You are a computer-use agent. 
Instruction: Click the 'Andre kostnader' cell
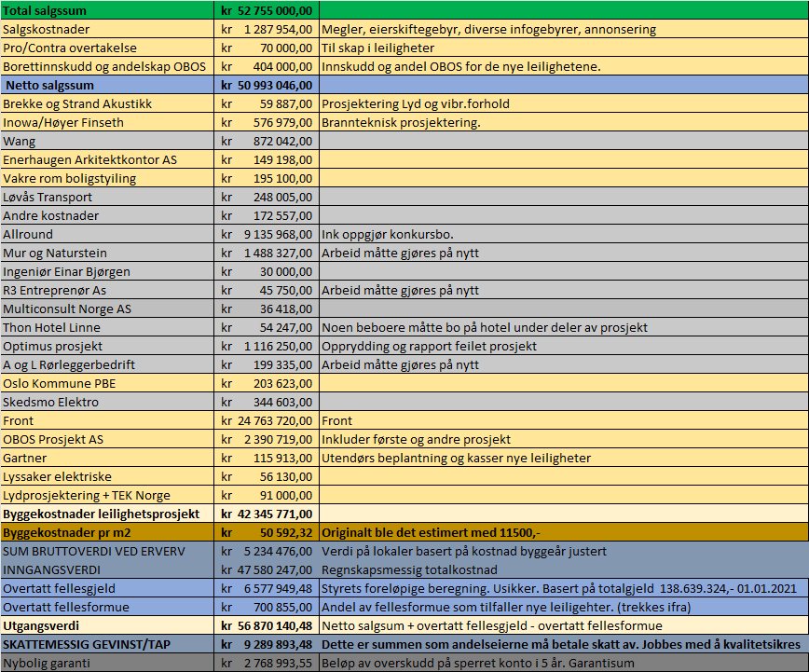click(107, 215)
